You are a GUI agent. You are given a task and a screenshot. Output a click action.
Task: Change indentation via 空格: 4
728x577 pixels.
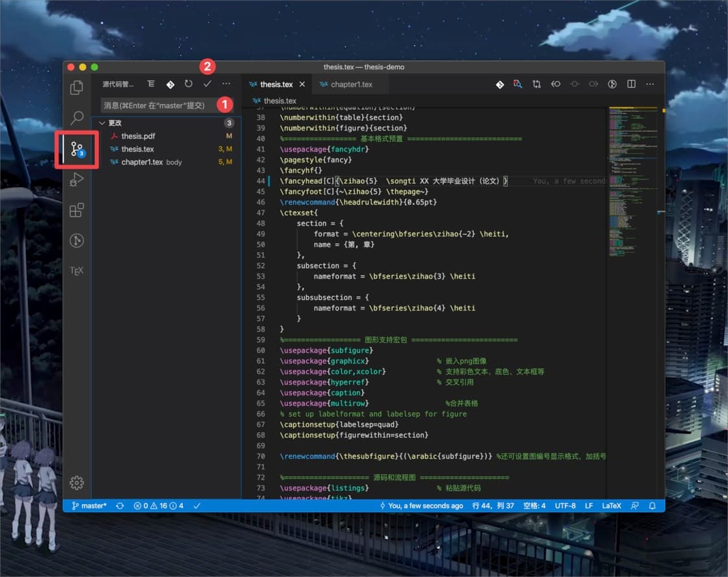(x=534, y=506)
